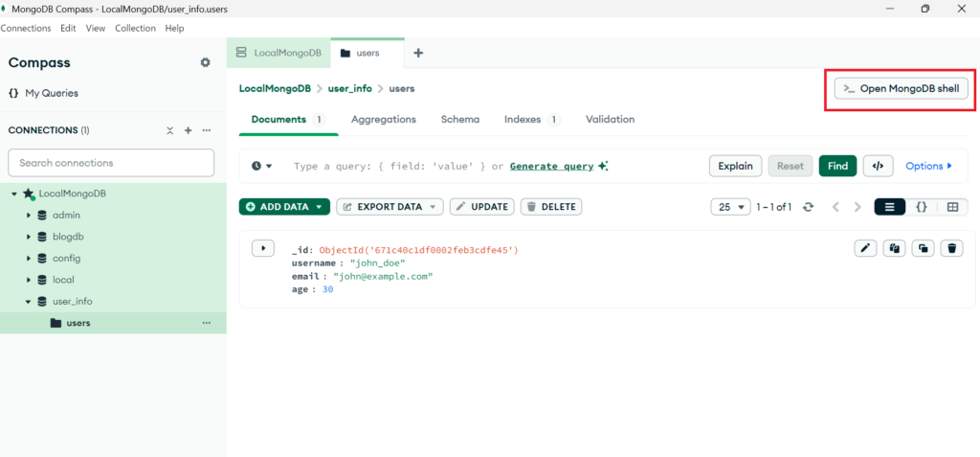Image resolution: width=980 pixels, height=457 pixels.
Task: Expand the admin database
Action: tap(28, 216)
